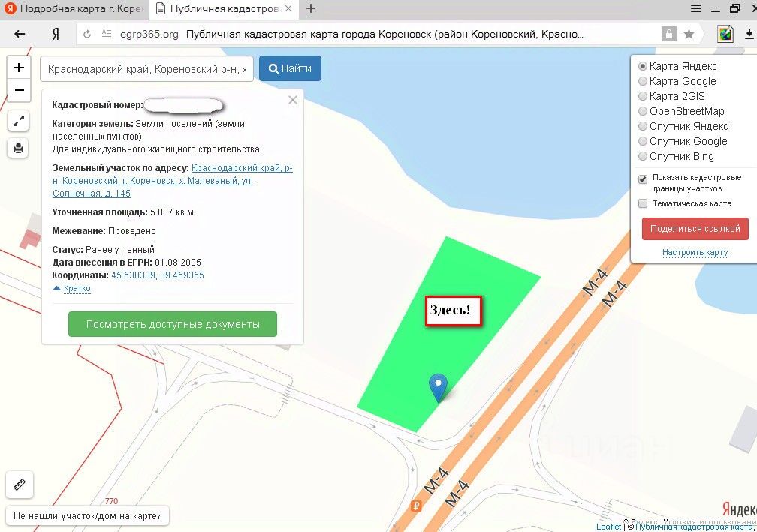Open a new tab with plus
This screenshot has height=532, width=757.
pyautogui.click(x=311, y=8)
